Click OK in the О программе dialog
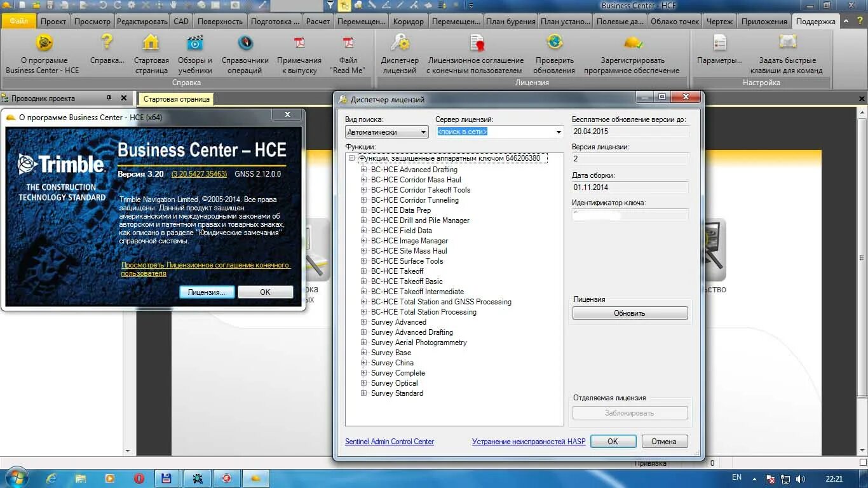 [x=266, y=292]
